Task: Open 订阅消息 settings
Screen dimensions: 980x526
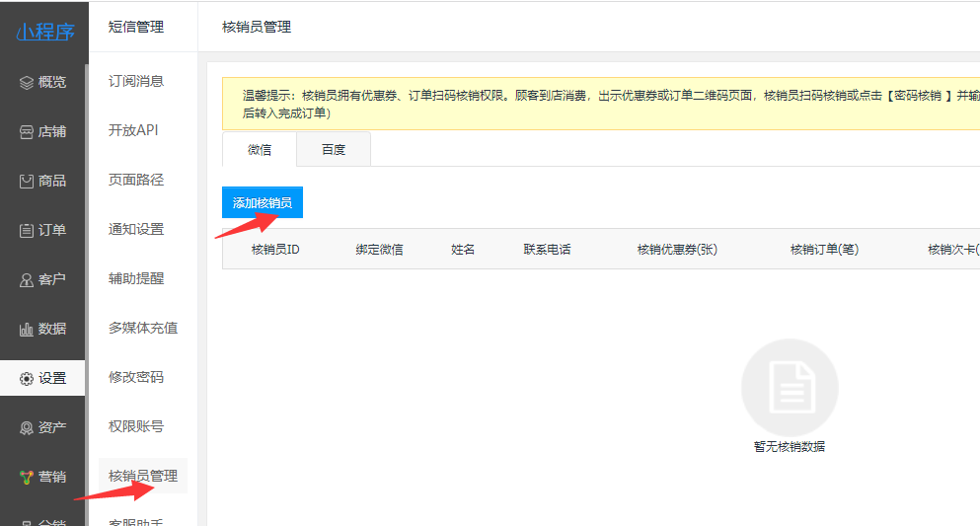Action: (135, 81)
